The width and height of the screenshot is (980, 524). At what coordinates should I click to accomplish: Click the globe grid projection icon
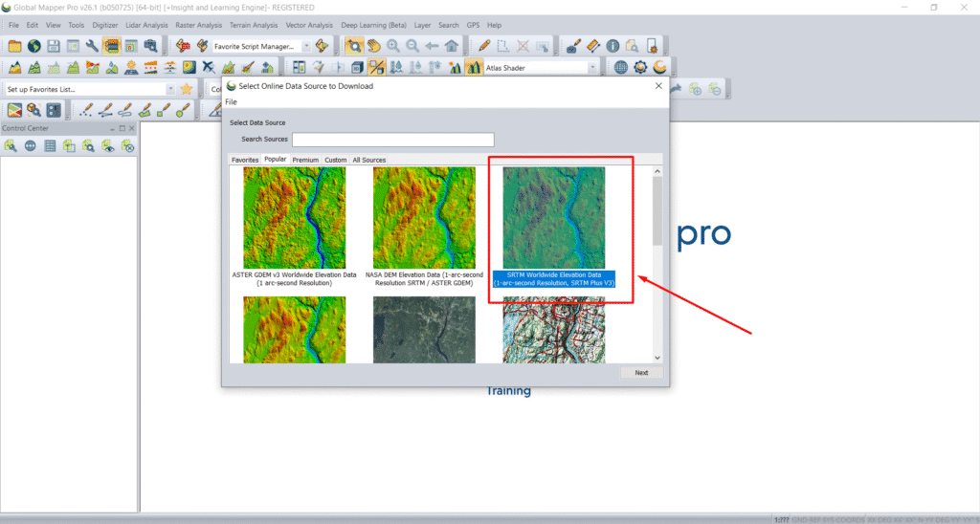point(620,68)
